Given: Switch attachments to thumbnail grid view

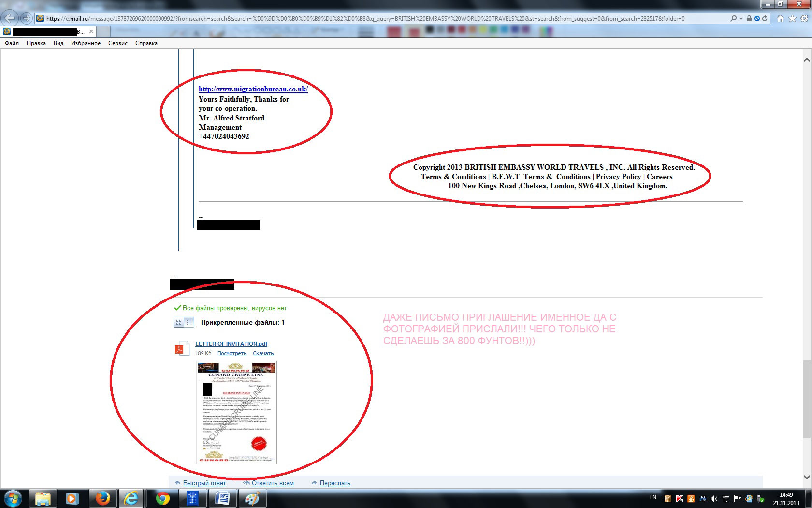Looking at the screenshot, I should point(179,322).
